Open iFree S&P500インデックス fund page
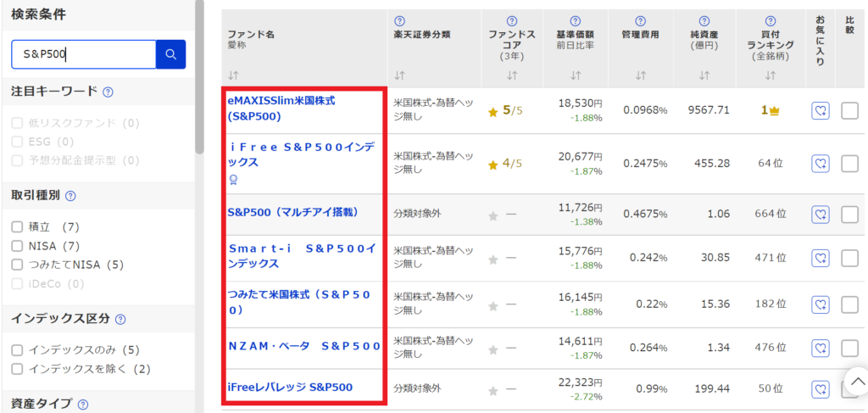 click(x=303, y=154)
